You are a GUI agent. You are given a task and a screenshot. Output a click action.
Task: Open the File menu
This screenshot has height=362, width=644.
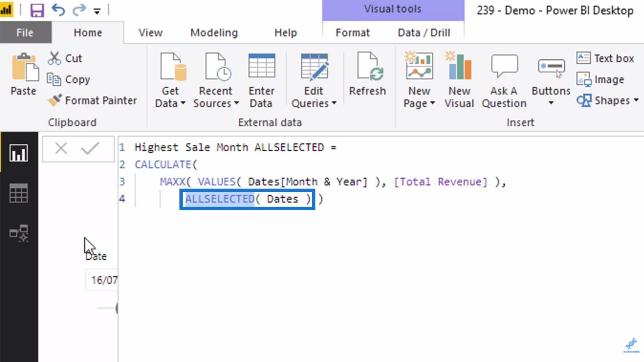pos(25,33)
